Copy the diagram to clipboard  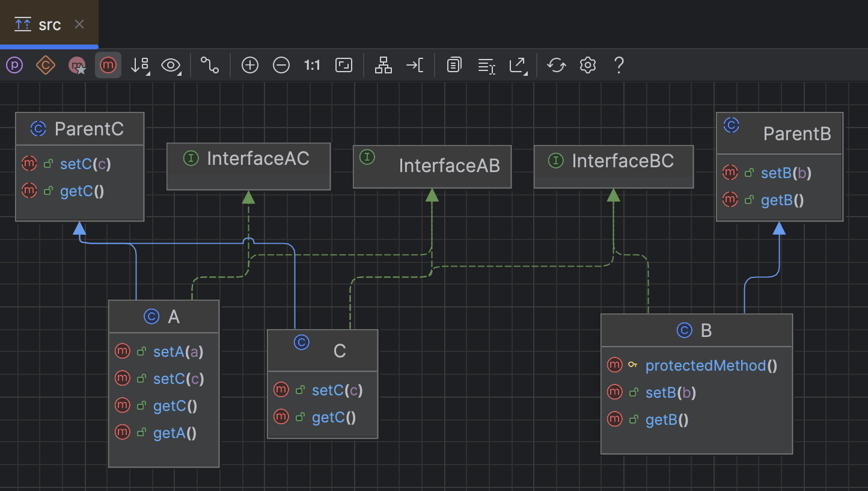click(453, 65)
